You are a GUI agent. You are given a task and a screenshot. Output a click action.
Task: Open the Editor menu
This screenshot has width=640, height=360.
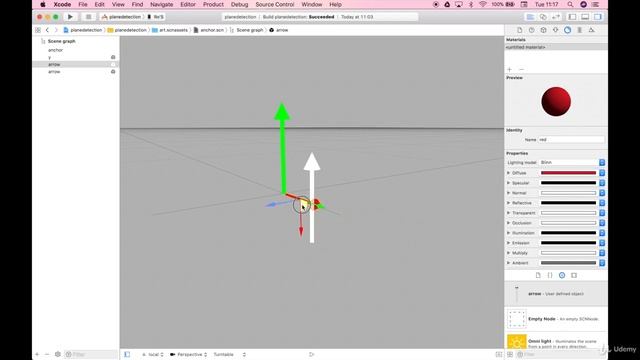coord(188,4)
